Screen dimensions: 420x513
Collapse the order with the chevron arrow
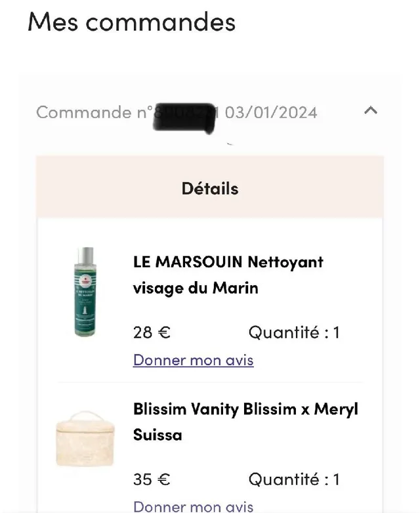pyautogui.click(x=371, y=111)
